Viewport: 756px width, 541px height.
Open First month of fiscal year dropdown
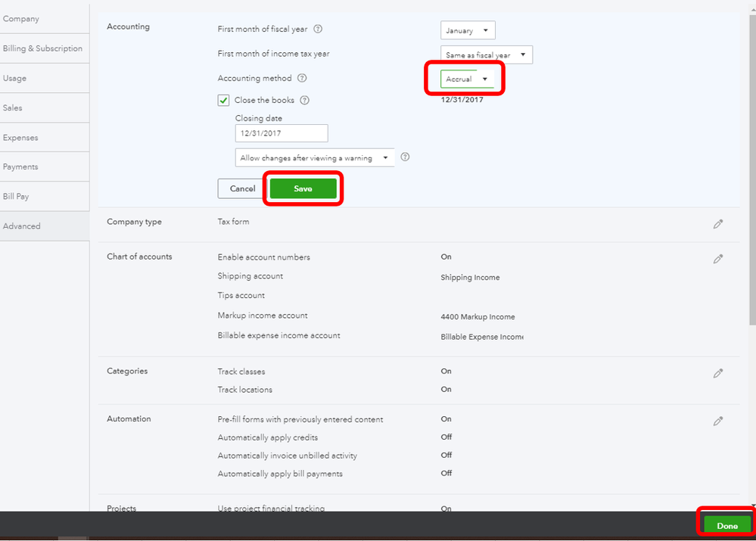(x=468, y=30)
